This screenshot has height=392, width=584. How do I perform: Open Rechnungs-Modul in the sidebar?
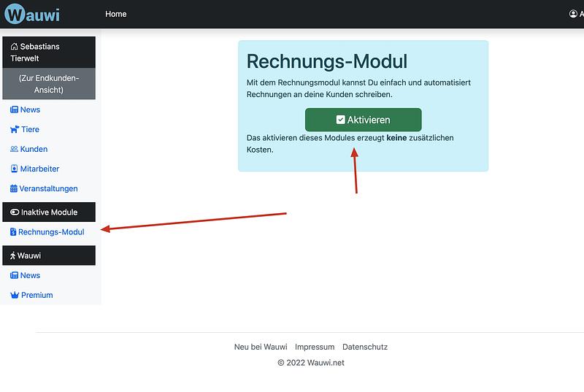[x=51, y=232]
